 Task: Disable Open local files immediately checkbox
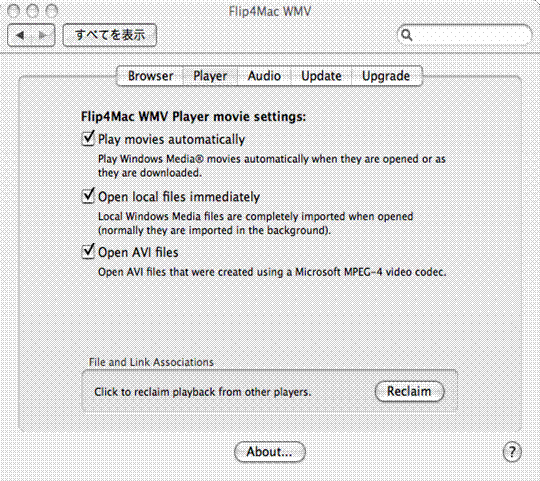pos(88,196)
